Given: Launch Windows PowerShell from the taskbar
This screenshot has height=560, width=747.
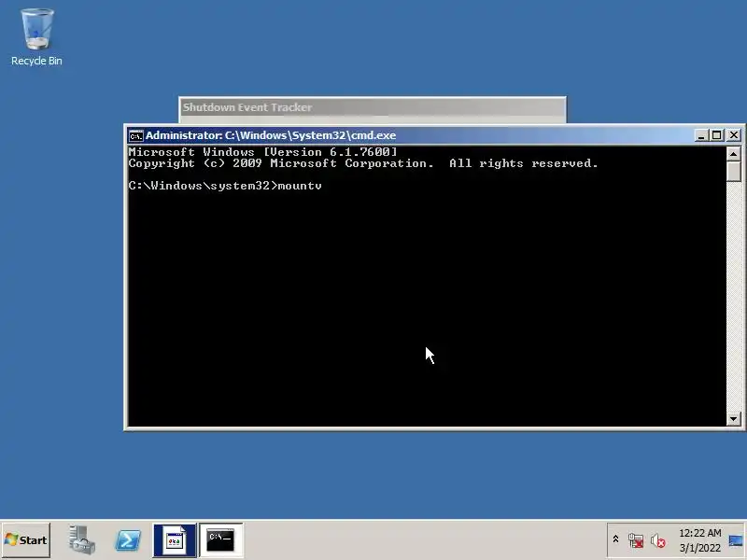Looking at the screenshot, I should (x=128, y=540).
